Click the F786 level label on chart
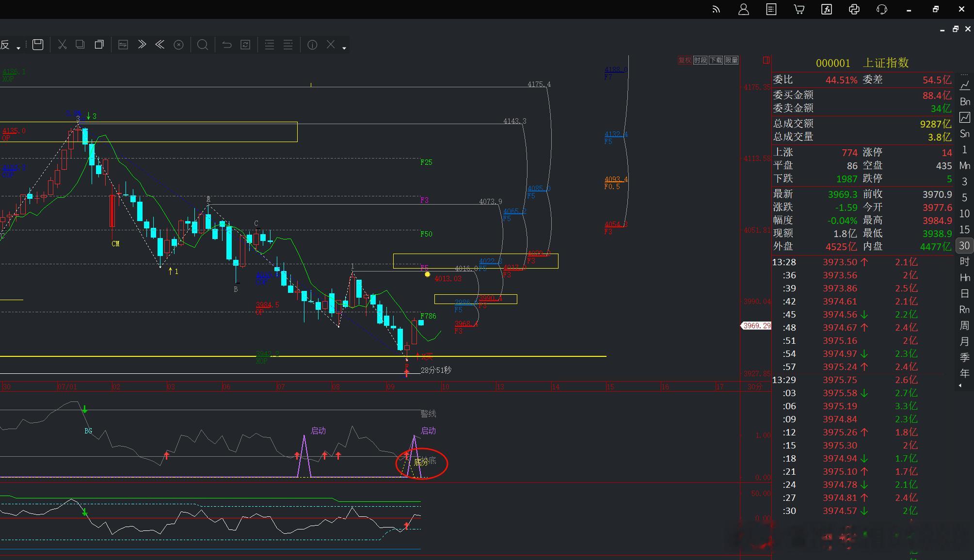 428,316
